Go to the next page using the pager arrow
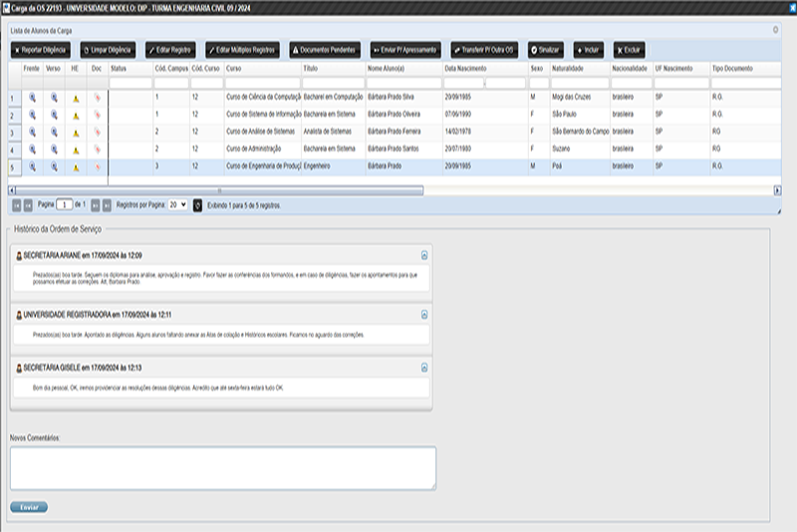The width and height of the screenshot is (797, 532). tap(95, 204)
